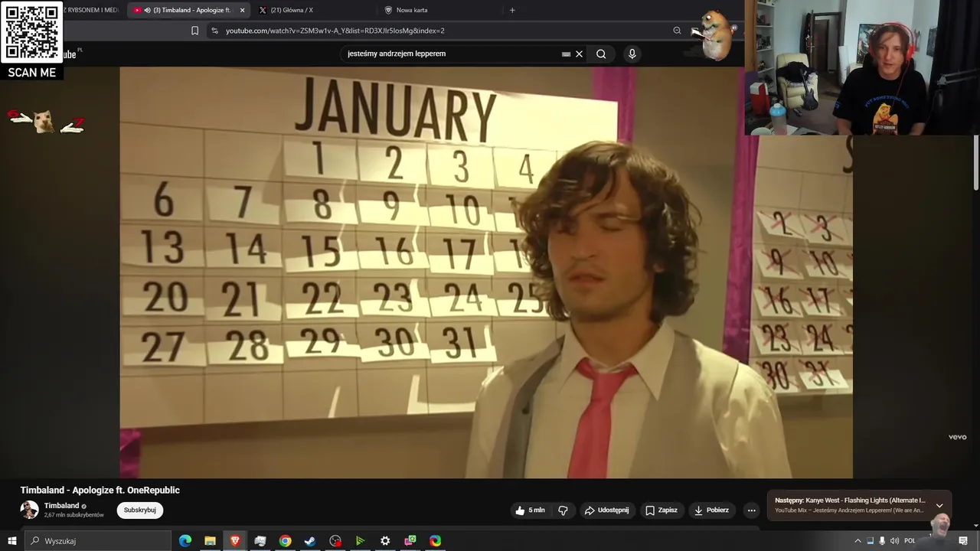Launch Microsoft Edge from taskbar
Viewport: 980px width, 551px height.
[185, 541]
